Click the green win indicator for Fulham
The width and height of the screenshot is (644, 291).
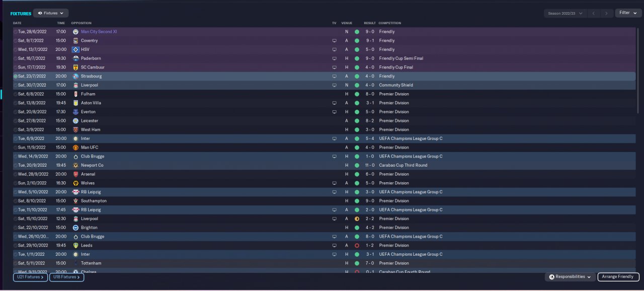coord(357,94)
